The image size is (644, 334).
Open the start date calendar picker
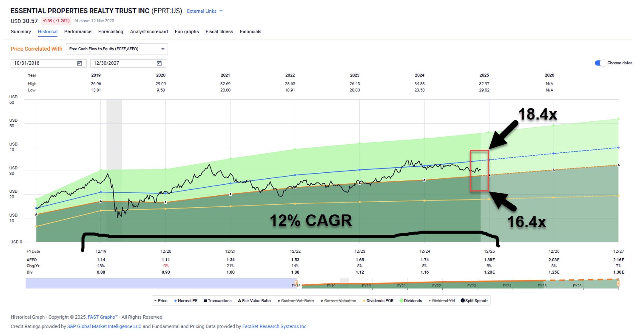tap(79, 63)
